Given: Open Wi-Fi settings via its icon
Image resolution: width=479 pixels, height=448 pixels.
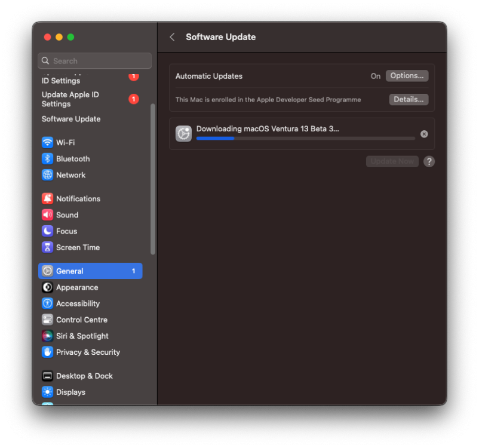Looking at the screenshot, I should pos(47,142).
